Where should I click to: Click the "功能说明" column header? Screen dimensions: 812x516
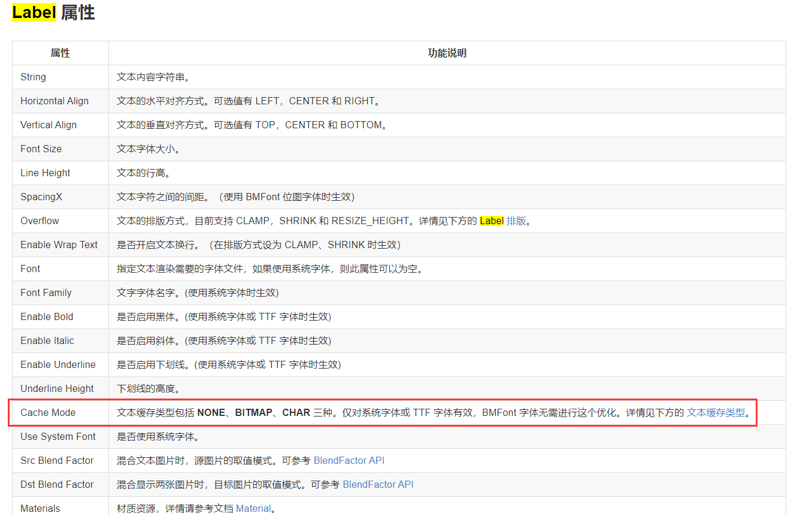pos(447,53)
